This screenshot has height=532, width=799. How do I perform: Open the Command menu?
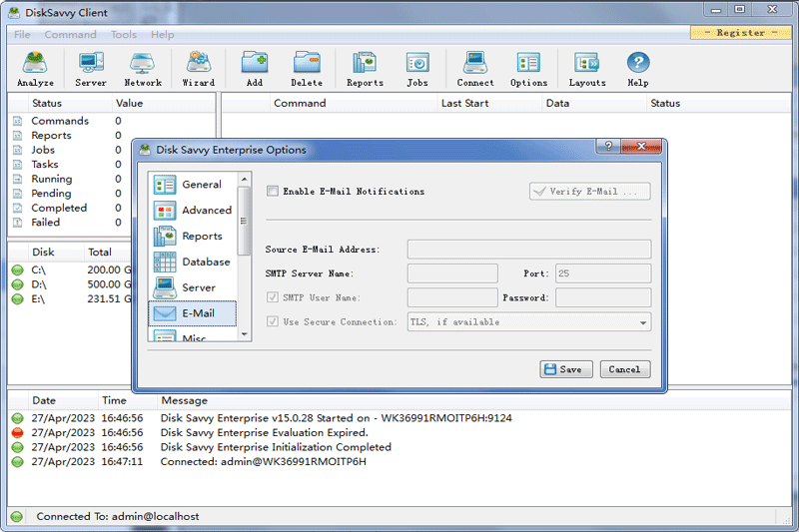click(x=70, y=35)
